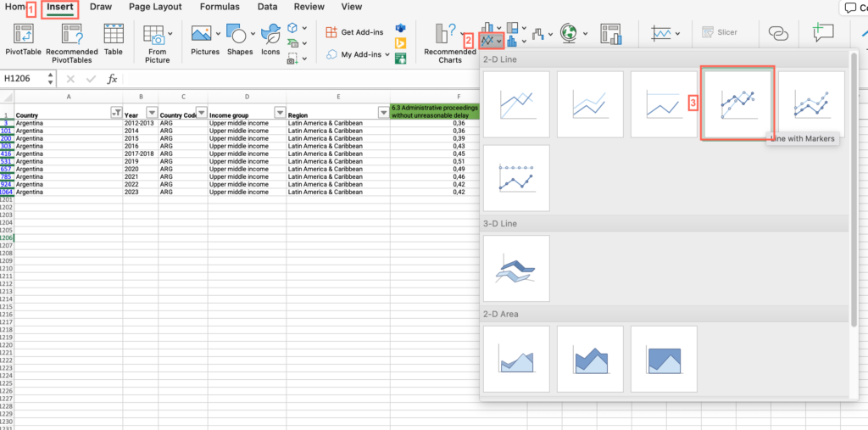Image resolution: width=868 pixels, height=430 pixels.
Task: Insert a PivotTable
Action: (x=24, y=40)
